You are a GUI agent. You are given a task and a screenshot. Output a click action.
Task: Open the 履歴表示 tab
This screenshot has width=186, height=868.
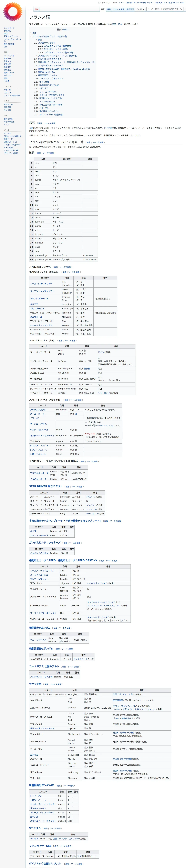(130, 9)
